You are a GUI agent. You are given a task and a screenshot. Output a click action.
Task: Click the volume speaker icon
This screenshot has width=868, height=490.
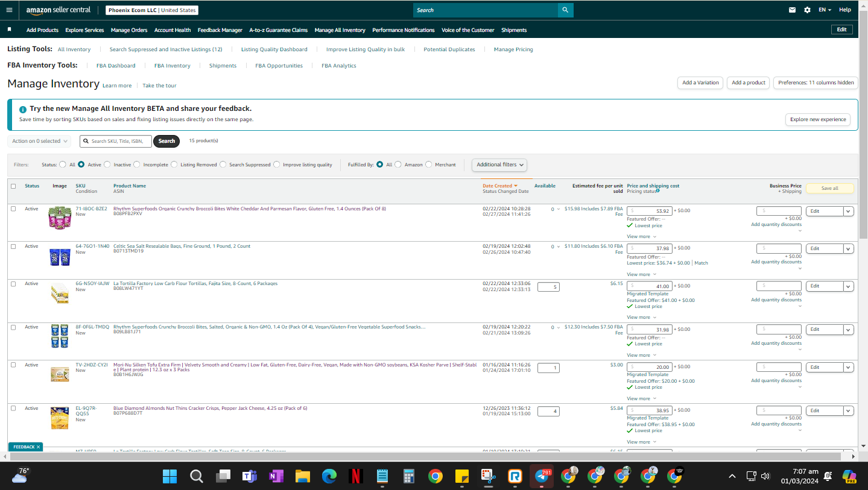(x=765, y=476)
